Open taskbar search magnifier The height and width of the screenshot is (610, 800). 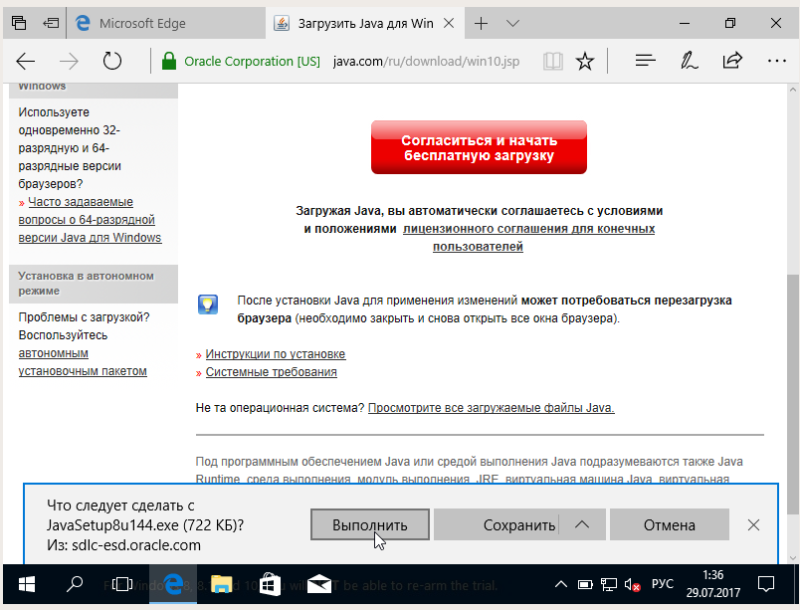point(74,583)
